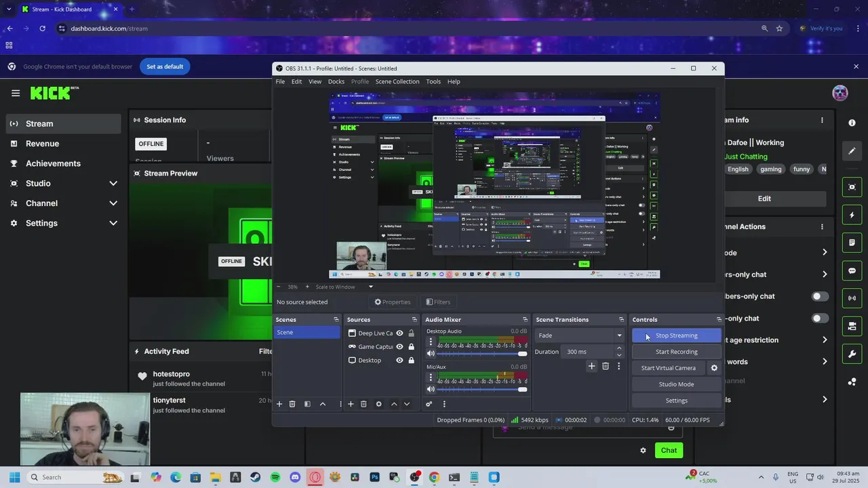Image resolution: width=868 pixels, height=488 pixels.
Task: Open source properties gear in Sources dock
Action: click(378, 404)
